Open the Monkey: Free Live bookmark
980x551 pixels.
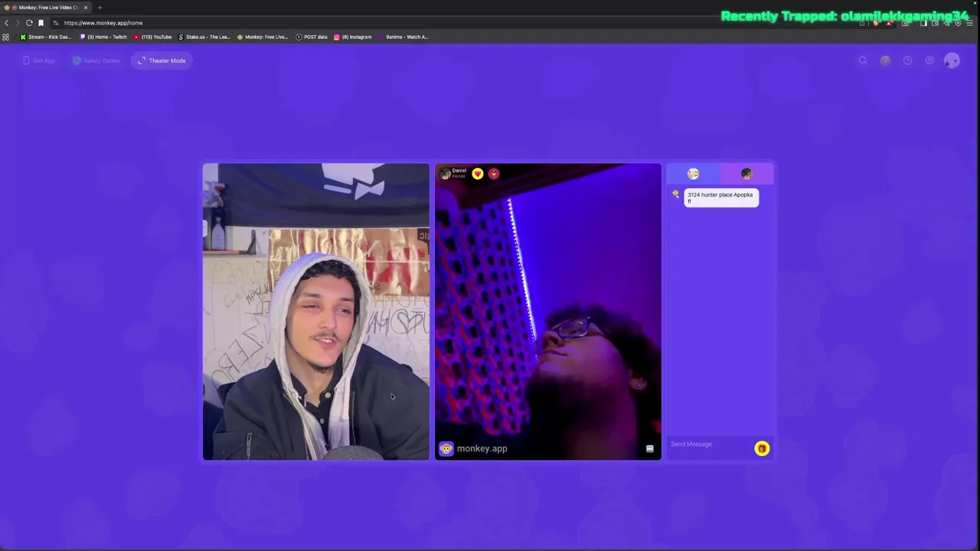coord(263,37)
